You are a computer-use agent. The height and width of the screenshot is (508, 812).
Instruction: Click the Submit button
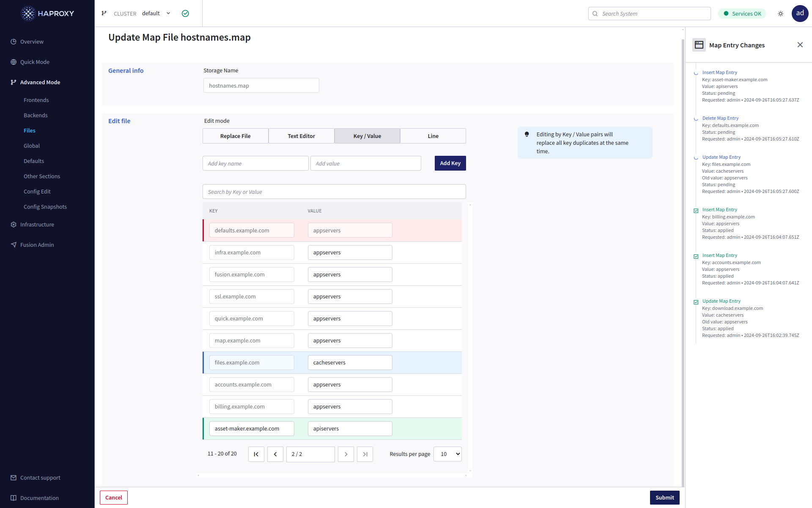click(665, 498)
